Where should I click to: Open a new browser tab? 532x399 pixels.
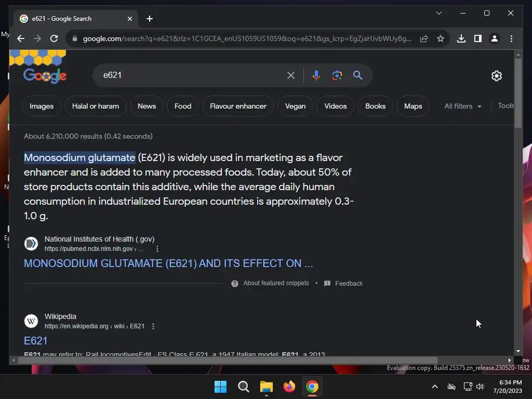[150, 19]
